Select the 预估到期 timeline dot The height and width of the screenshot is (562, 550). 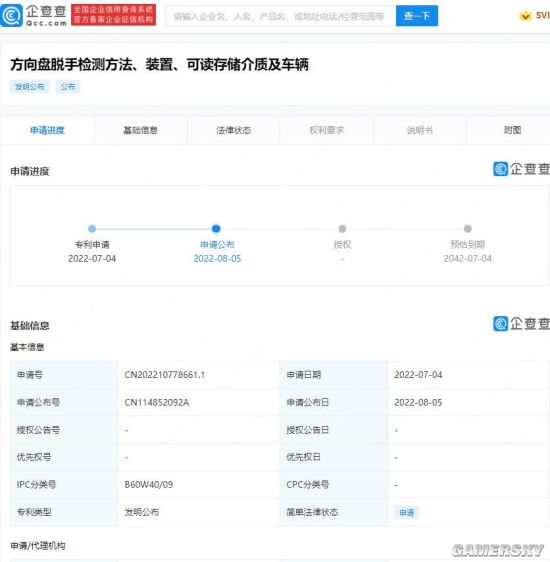tap(468, 229)
